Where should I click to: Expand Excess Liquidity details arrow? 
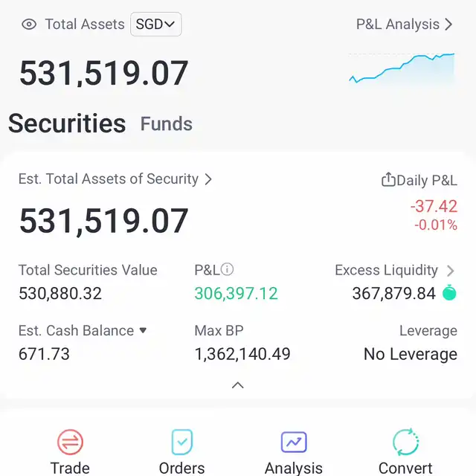point(450,271)
